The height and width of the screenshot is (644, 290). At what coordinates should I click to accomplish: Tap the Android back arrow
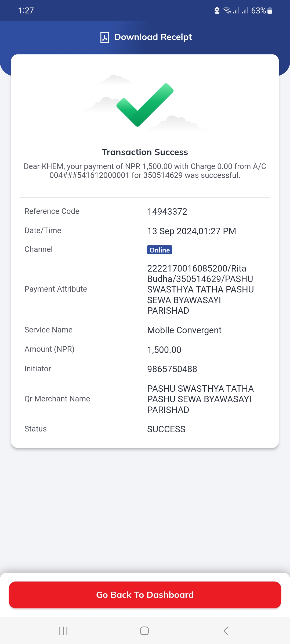[226, 631]
